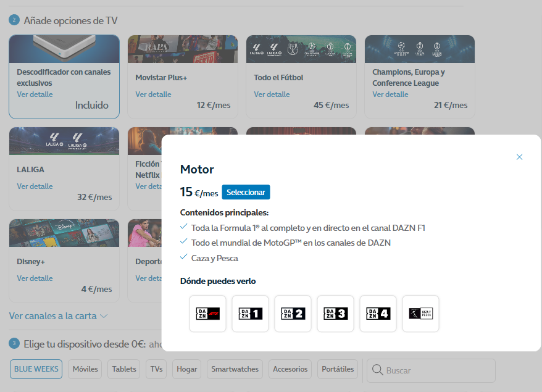The width and height of the screenshot is (542, 392).
Task: Select the BLUE WEEKS filter tab
Action: (36, 369)
